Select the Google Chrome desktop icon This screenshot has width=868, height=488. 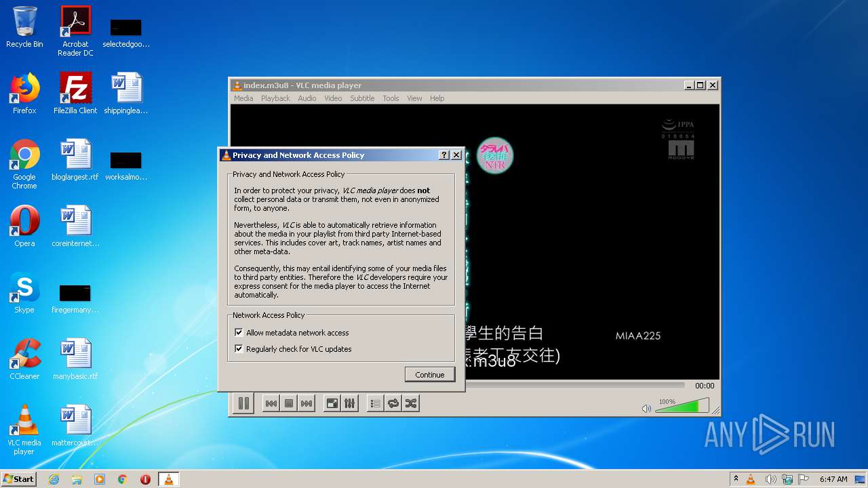pos(24,163)
